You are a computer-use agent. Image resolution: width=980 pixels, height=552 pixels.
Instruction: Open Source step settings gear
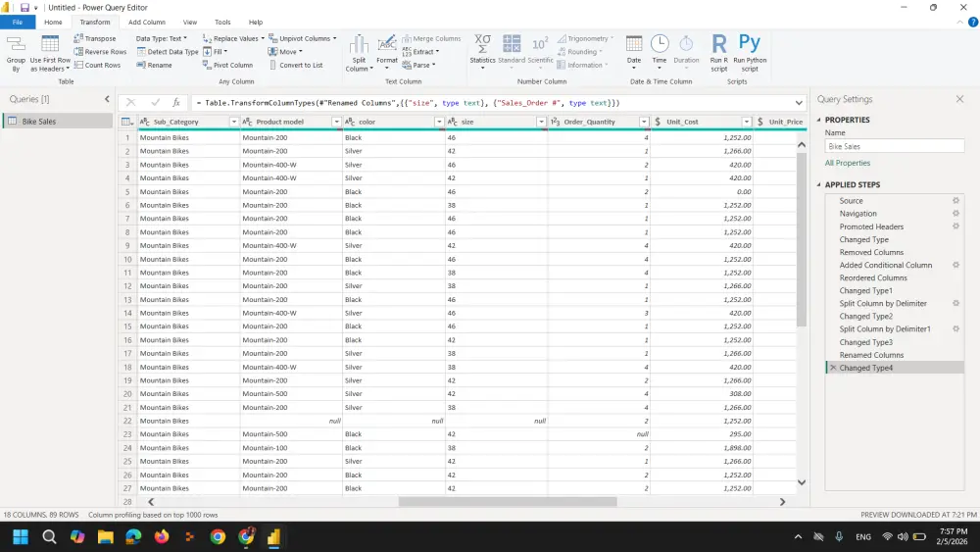[x=955, y=201]
